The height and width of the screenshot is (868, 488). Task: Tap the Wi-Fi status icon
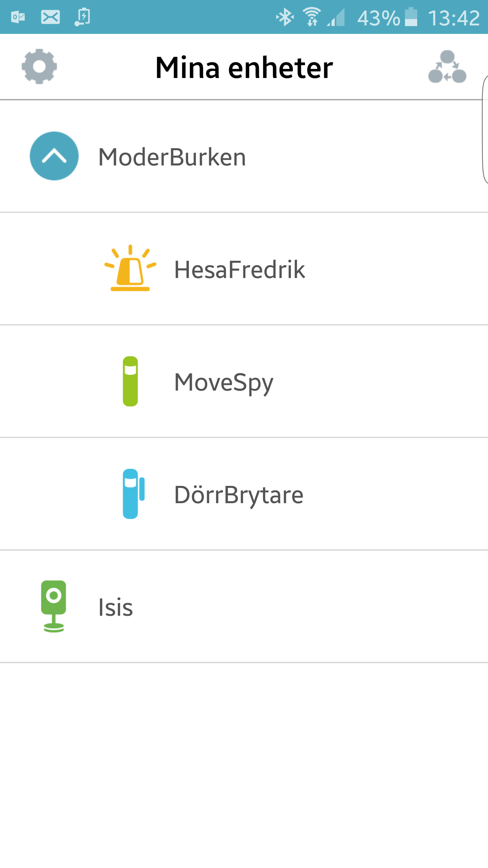[312, 17]
